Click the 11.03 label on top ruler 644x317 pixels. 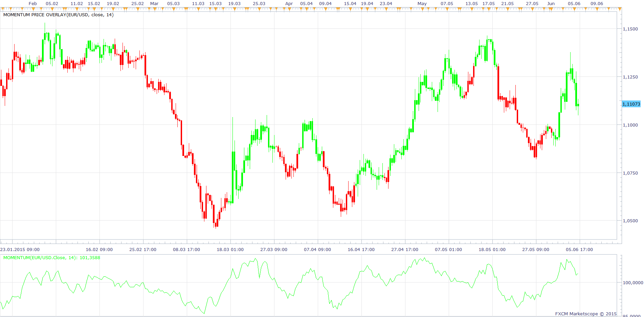pyautogui.click(x=198, y=4)
